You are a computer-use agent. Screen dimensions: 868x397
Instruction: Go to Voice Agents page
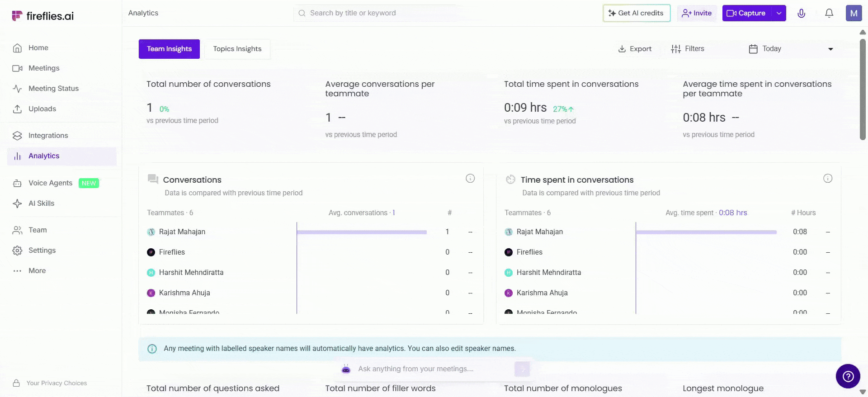point(50,183)
